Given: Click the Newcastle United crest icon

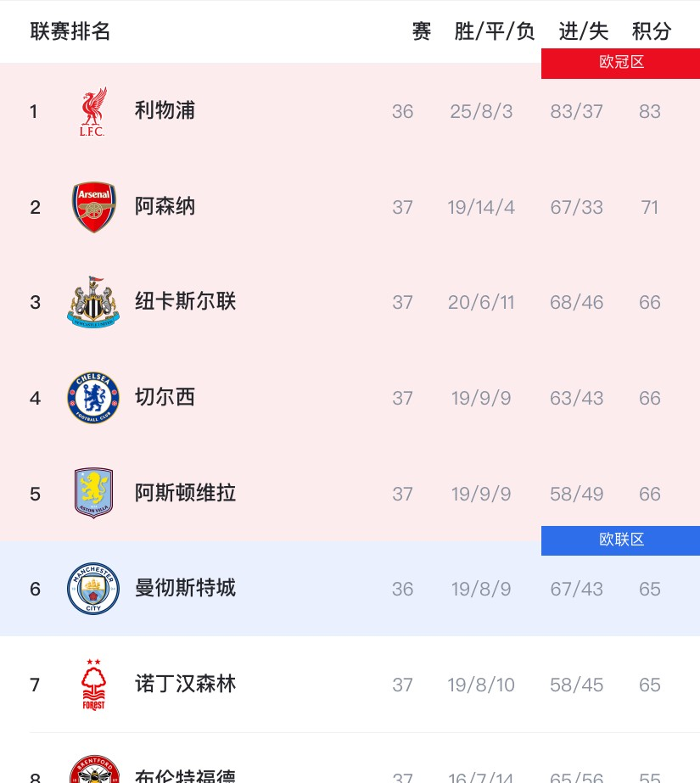Looking at the screenshot, I should (93, 302).
